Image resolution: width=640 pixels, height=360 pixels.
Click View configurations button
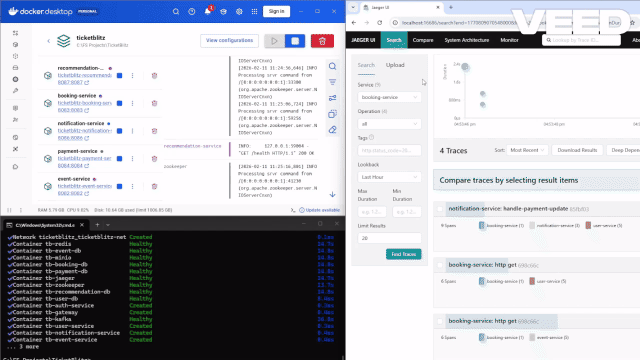pyautogui.click(x=229, y=40)
